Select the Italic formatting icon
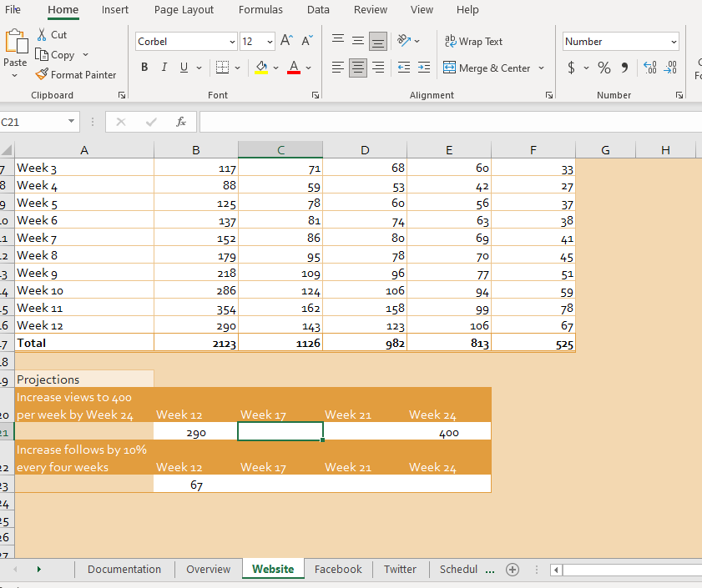702x588 pixels. pyautogui.click(x=164, y=68)
